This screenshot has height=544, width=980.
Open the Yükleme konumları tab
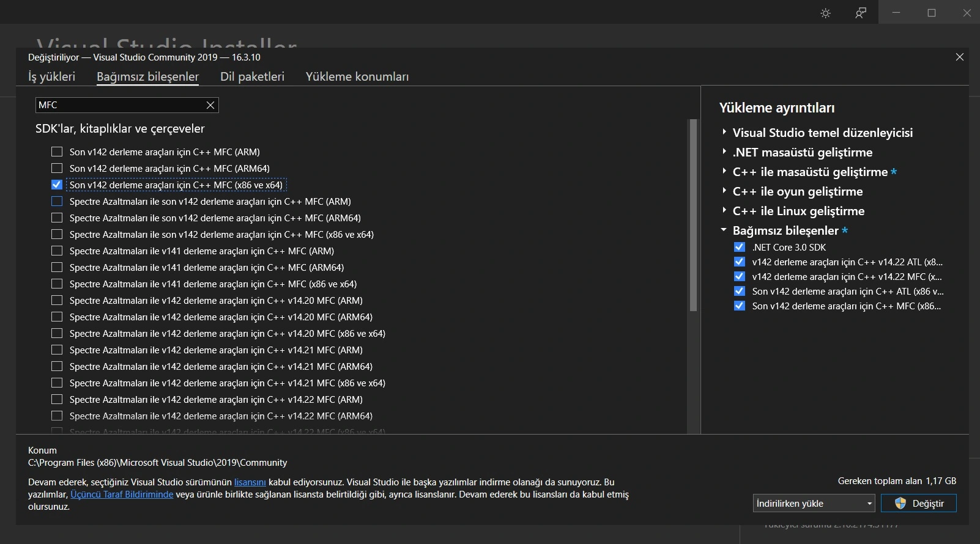click(357, 76)
